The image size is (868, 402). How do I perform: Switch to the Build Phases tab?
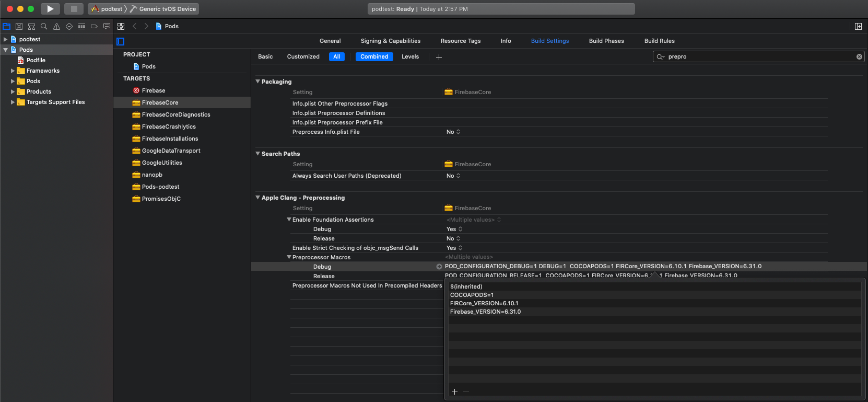[x=606, y=41]
